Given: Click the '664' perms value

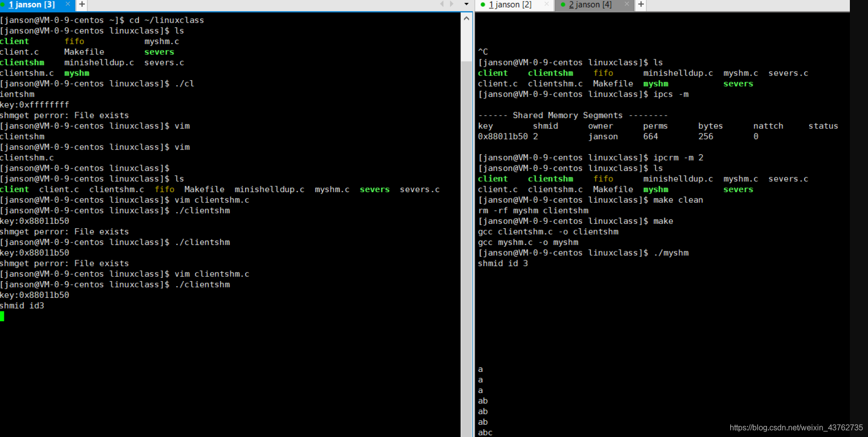Looking at the screenshot, I should (651, 137).
